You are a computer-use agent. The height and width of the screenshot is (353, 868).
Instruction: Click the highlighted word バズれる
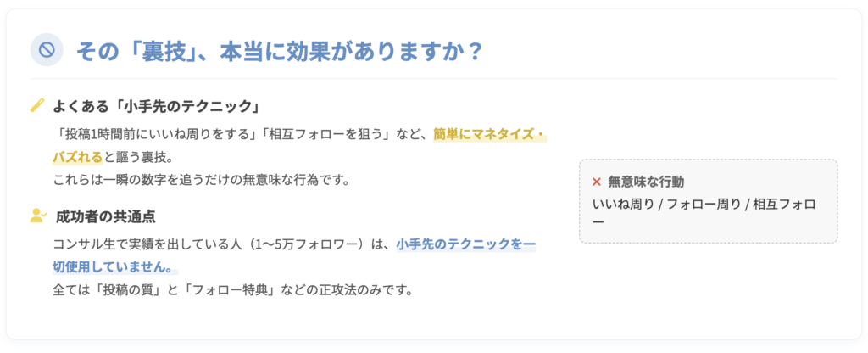77,157
